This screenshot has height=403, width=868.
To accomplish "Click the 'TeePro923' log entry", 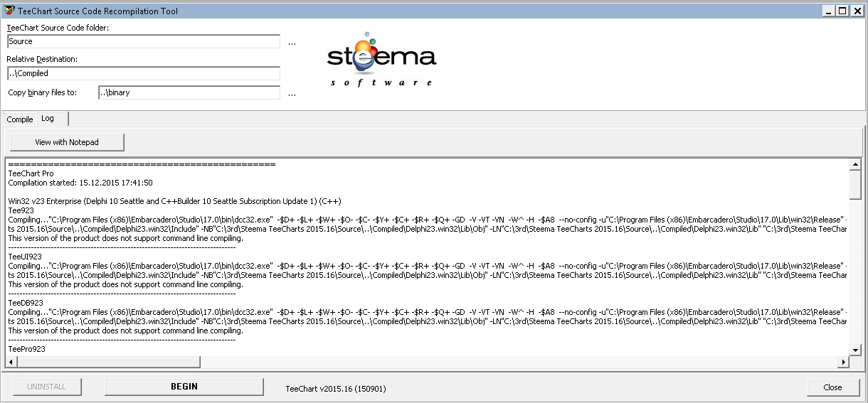I will 26,349.
